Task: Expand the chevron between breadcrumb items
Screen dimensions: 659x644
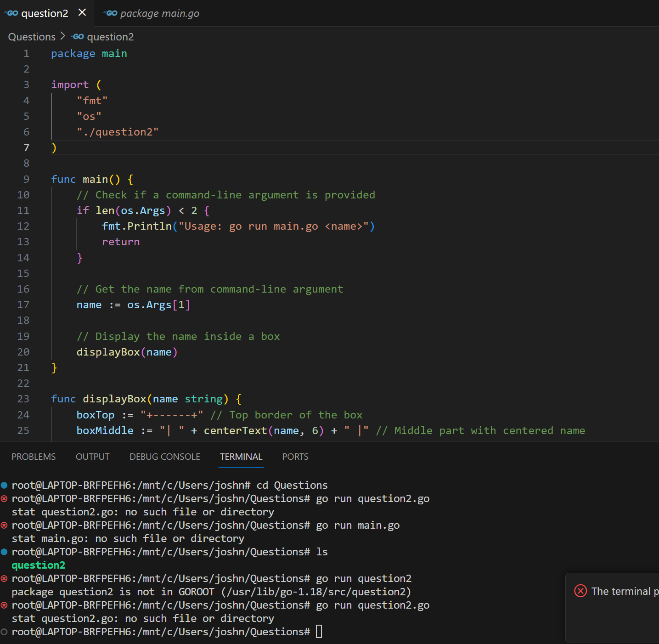Action: [x=62, y=36]
